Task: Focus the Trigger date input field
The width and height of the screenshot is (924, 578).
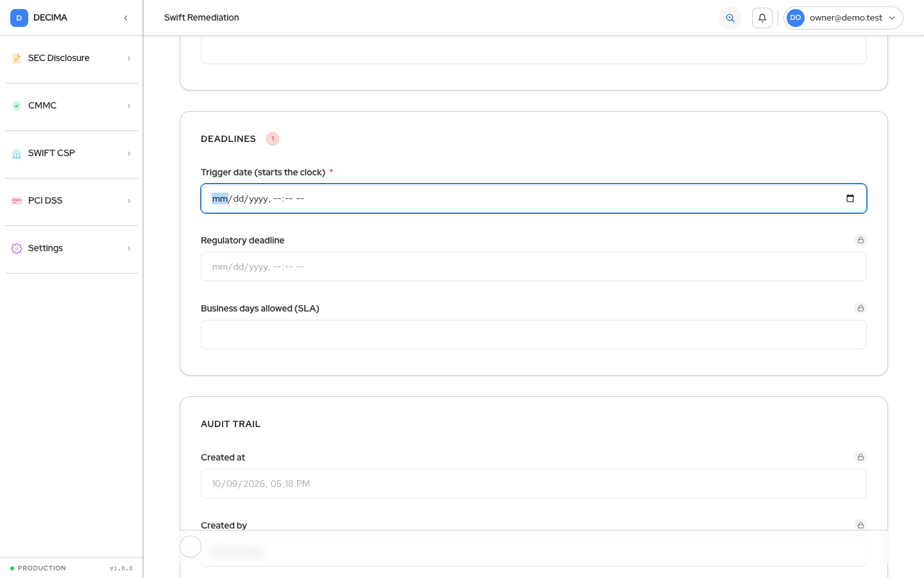Action: point(534,198)
